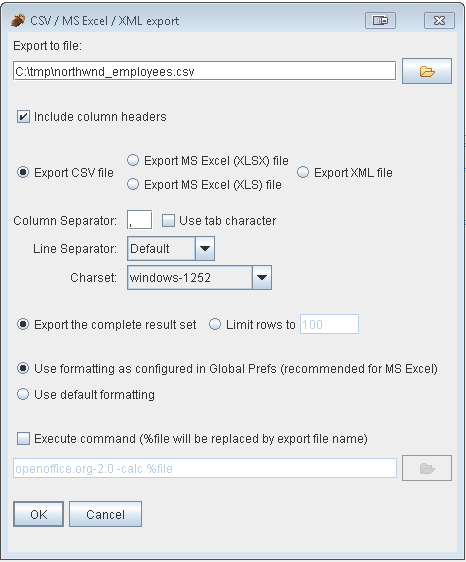The image size is (466, 562).
Task: Expand the Charset windows-1252 combo box
Action: point(199,277)
